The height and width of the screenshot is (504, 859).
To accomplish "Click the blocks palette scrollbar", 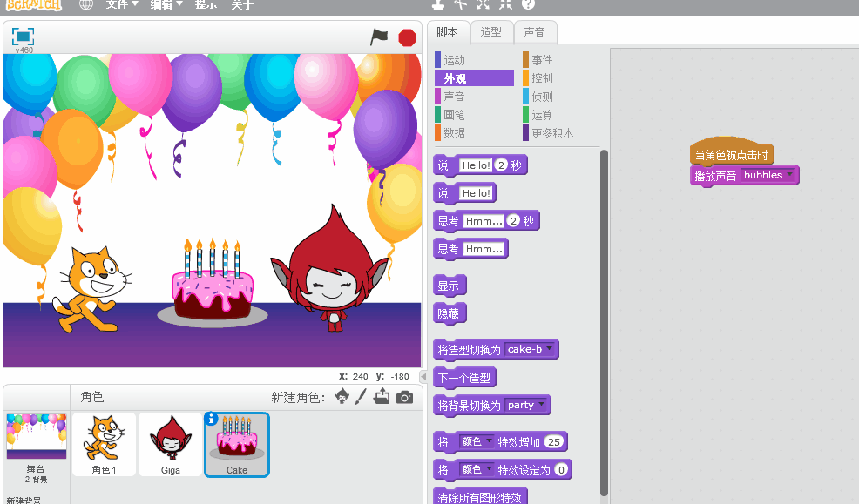I will tap(605, 323).
